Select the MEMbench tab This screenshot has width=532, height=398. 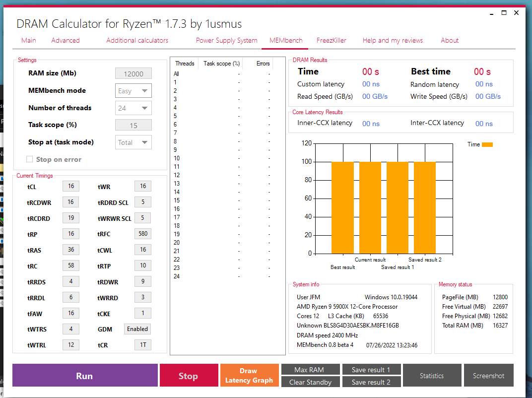point(286,40)
